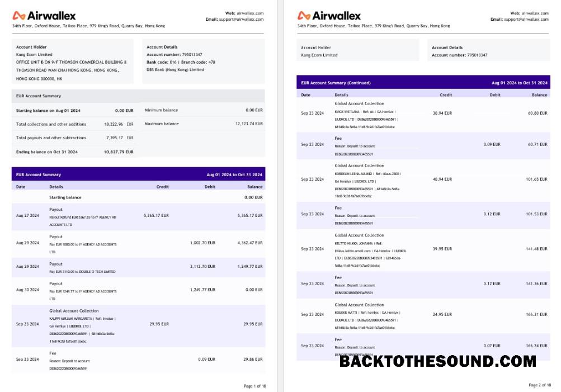The image size is (561, 392).
Task: Select maximum balance value 12,123.74 EUR
Action: tap(249, 124)
